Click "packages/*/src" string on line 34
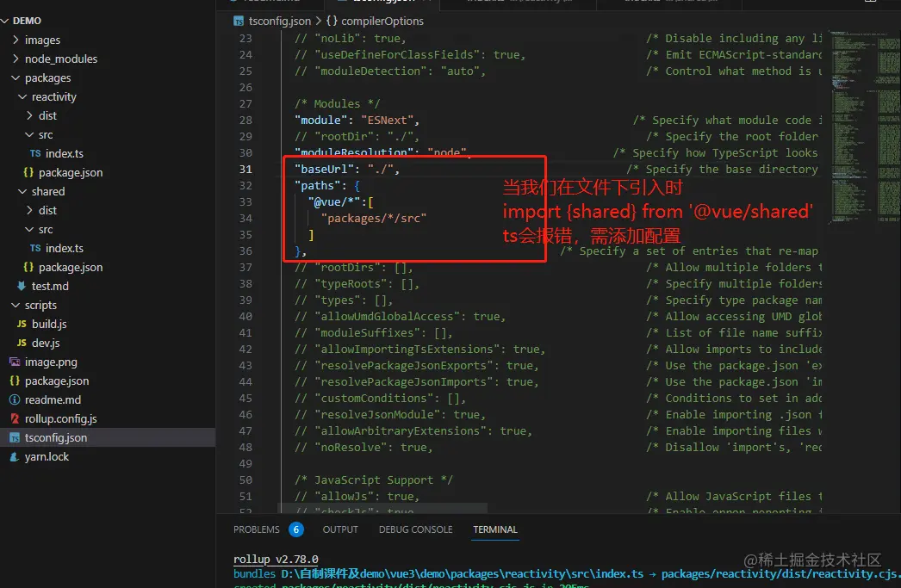This screenshot has width=901, height=588. tap(374, 218)
